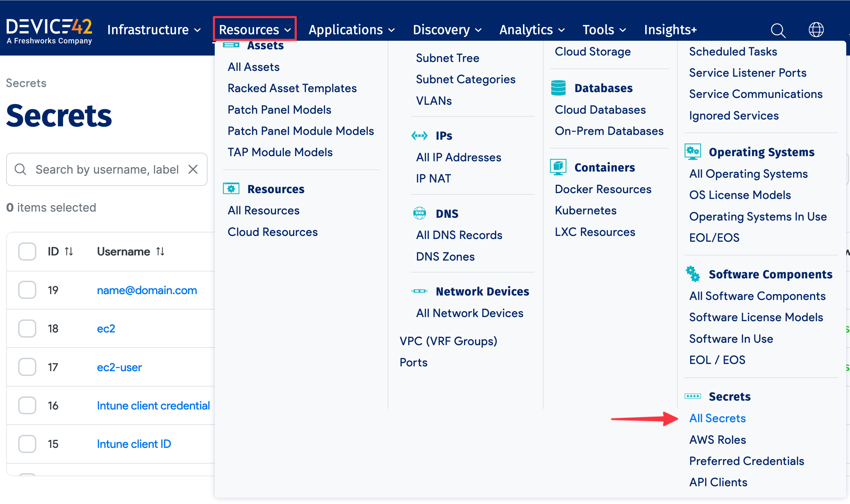
Task: Open All Secrets from Resources menu
Action: [717, 418]
